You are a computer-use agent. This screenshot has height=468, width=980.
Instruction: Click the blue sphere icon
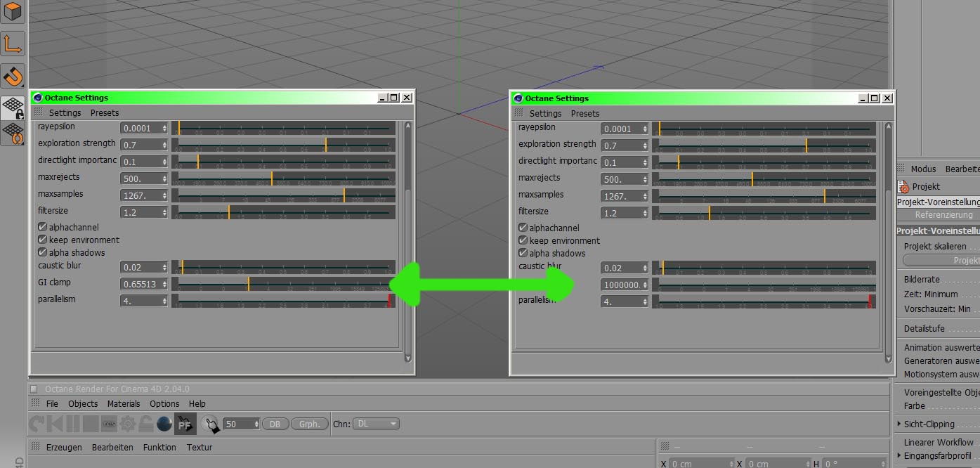(164, 424)
